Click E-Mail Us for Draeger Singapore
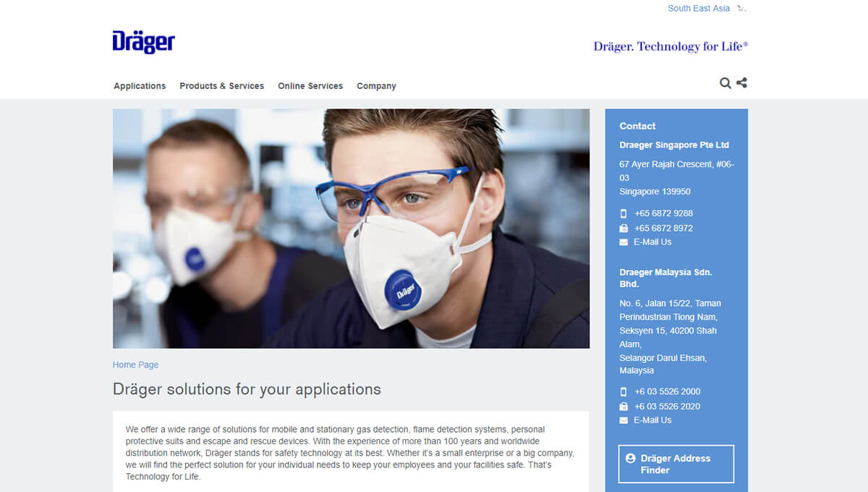This screenshot has height=492, width=868. 652,242
